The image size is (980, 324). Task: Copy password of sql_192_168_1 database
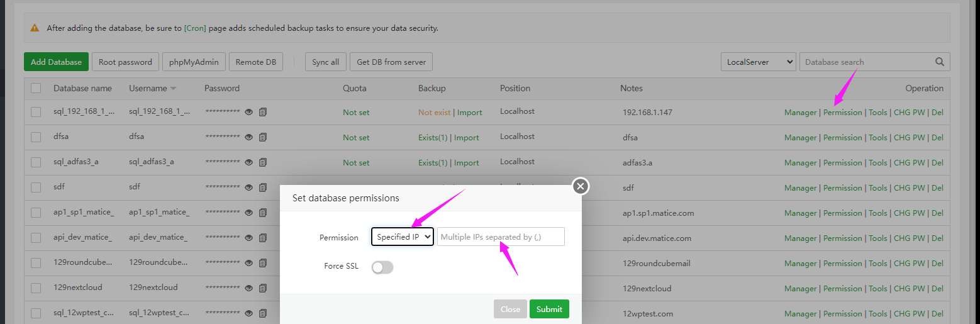(x=263, y=112)
